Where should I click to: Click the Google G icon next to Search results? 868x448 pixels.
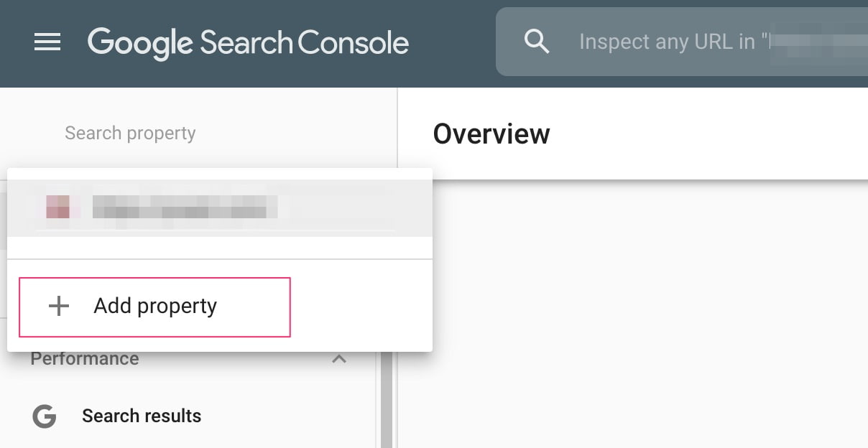(44, 416)
